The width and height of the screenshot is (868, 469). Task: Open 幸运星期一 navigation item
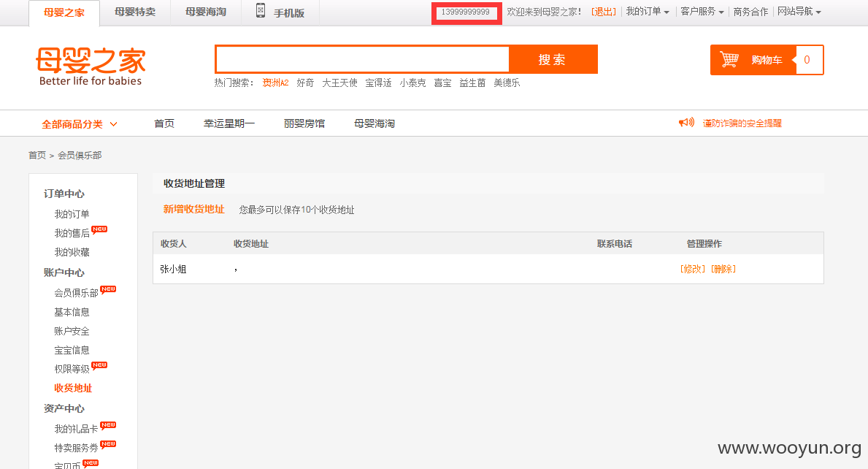229,123
